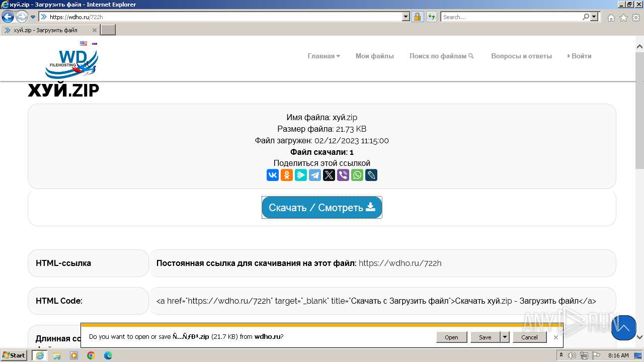
Task: Select the хуй.zip browser tab
Action: [x=50, y=30]
